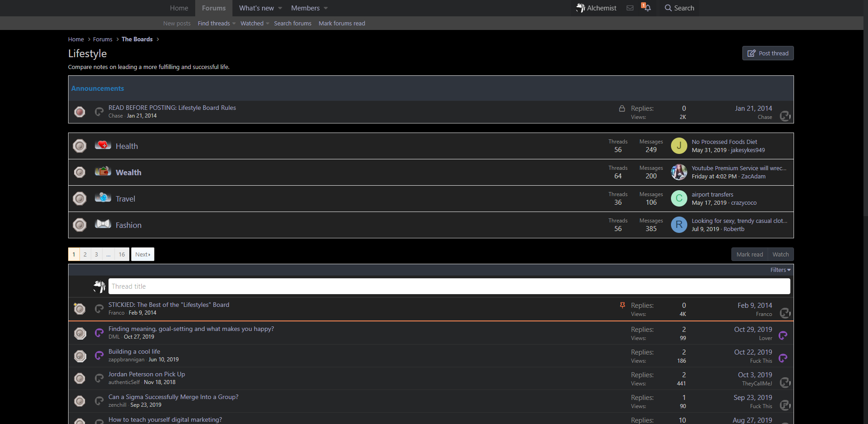The image size is (868, 424).
Task: Go to page 2 of threads
Action: tap(85, 254)
